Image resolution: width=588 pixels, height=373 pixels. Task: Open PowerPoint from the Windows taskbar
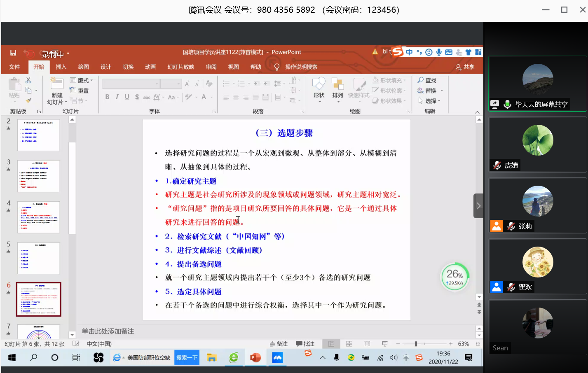click(x=255, y=358)
